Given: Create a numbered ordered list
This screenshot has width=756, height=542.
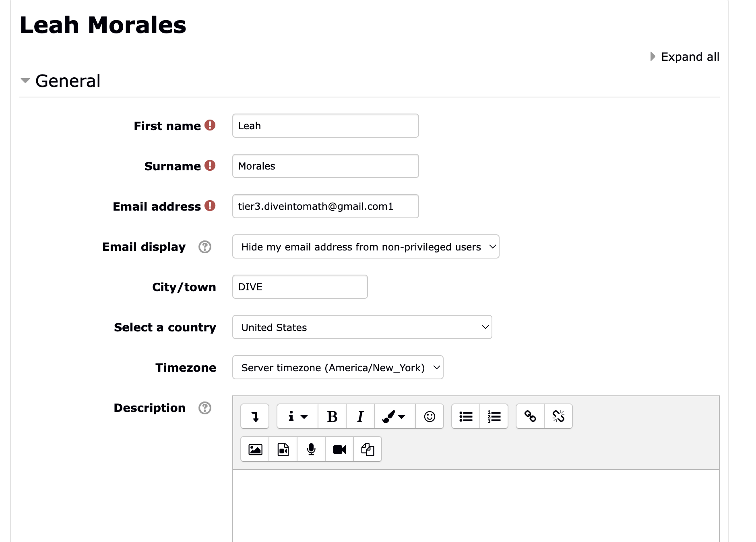Looking at the screenshot, I should [494, 416].
